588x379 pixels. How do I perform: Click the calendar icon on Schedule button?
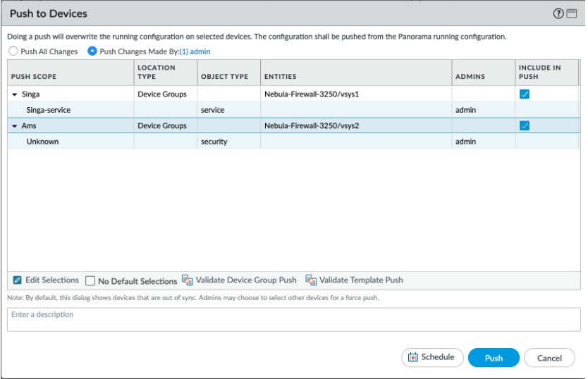[413, 358]
